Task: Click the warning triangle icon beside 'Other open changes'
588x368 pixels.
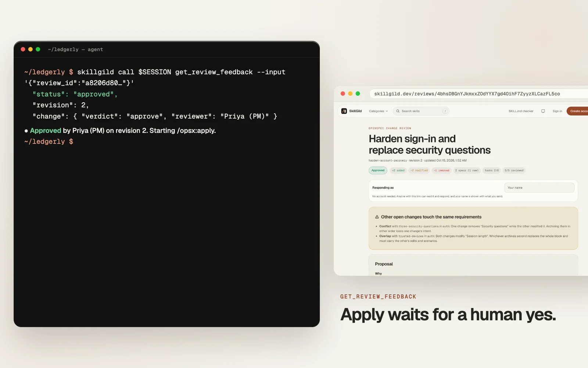Action: pyautogui.click(x=377, y=217)
